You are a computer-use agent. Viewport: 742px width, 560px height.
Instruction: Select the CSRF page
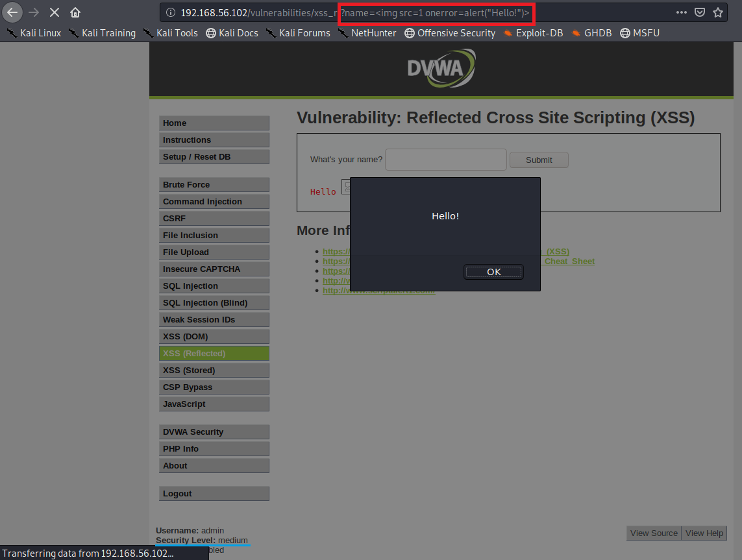214,219
